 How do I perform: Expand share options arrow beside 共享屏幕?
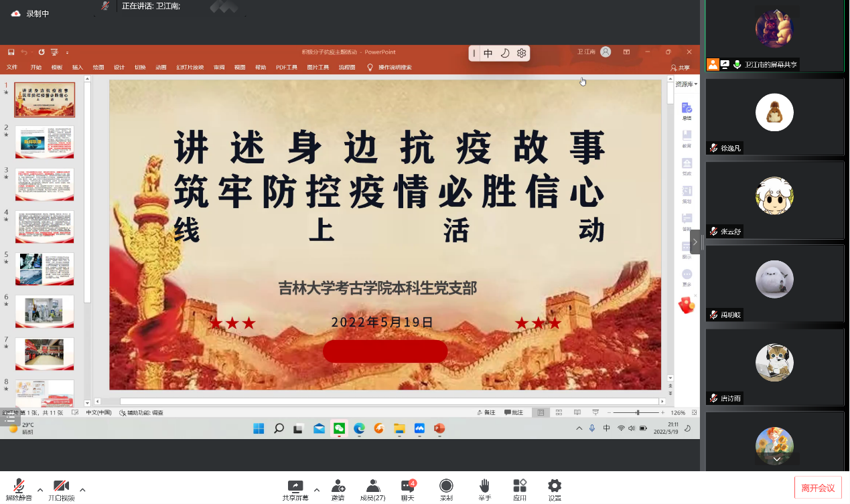coord(317,489)
